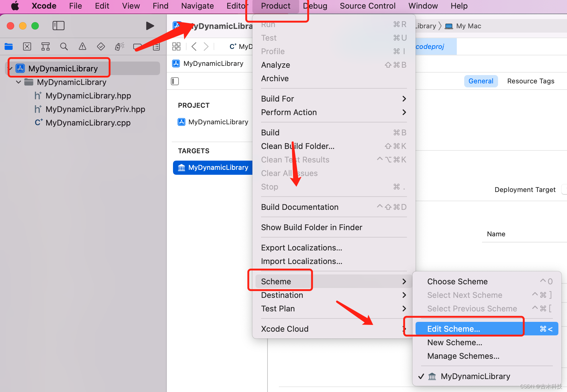Switch to the General tab
The height and width of the screenshot is (392, 567).
(481, 81)
